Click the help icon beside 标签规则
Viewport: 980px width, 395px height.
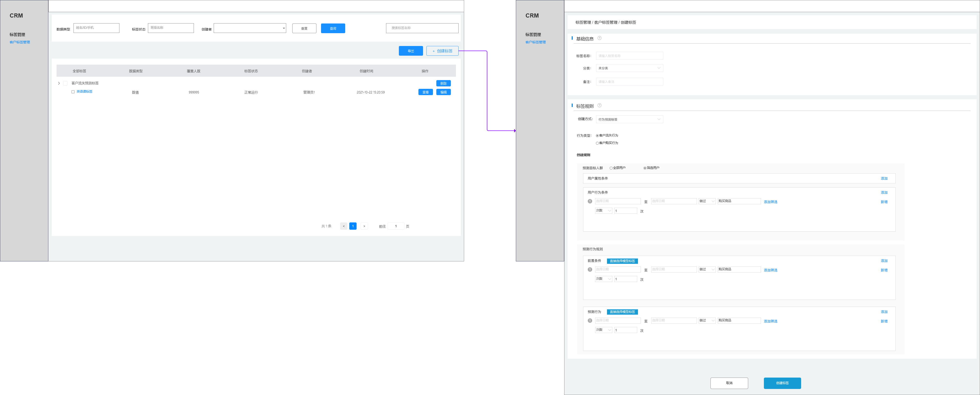(600, 106)
